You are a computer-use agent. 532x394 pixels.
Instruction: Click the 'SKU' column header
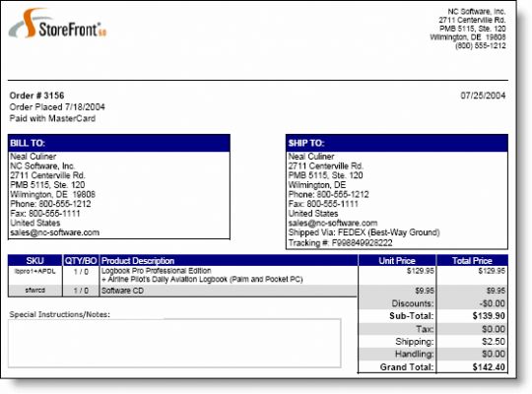tap(34, 261)
